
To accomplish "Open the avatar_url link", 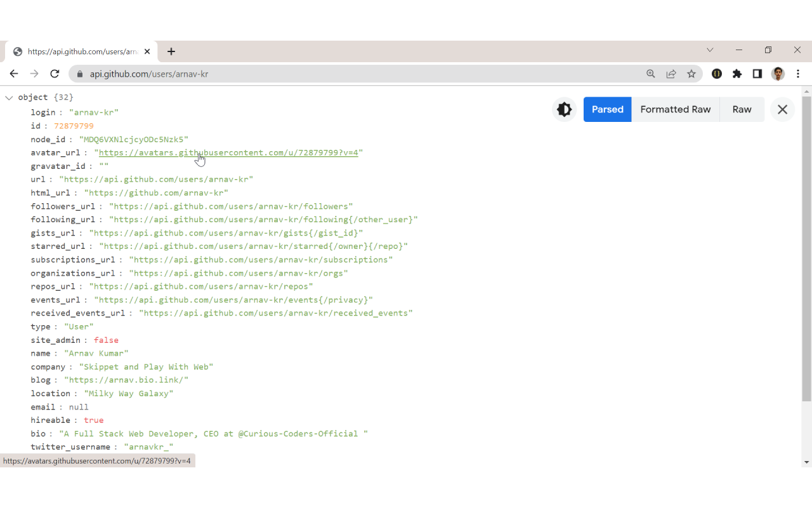I will 228,152.
